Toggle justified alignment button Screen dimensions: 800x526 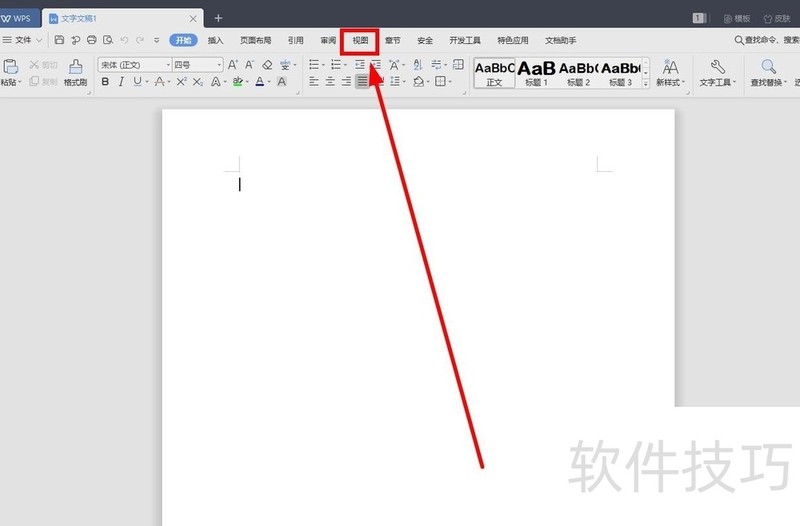(x=362, y=82)
